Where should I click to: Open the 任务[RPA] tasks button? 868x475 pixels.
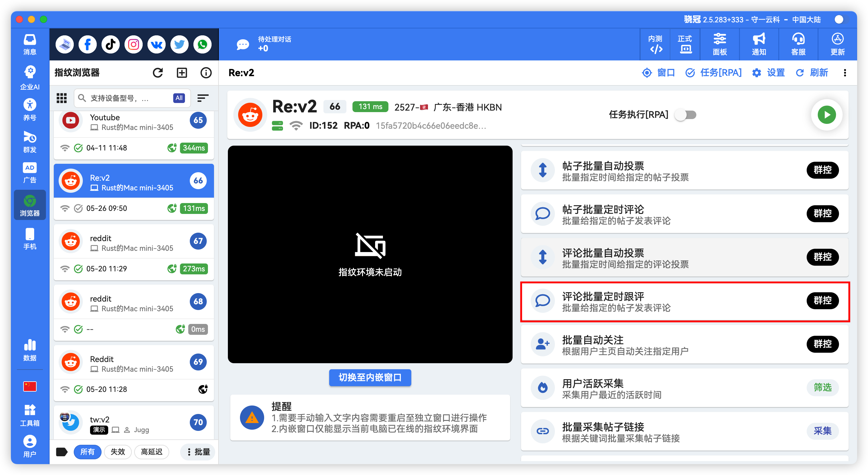coord(714,73)
